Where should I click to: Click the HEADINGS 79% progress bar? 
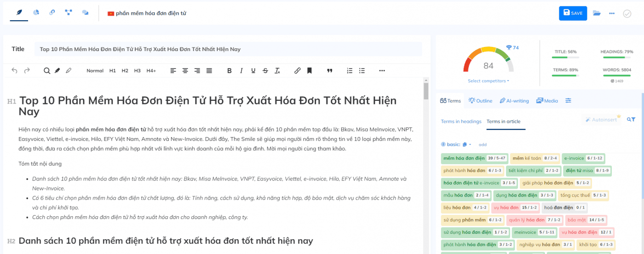[617, 58]
